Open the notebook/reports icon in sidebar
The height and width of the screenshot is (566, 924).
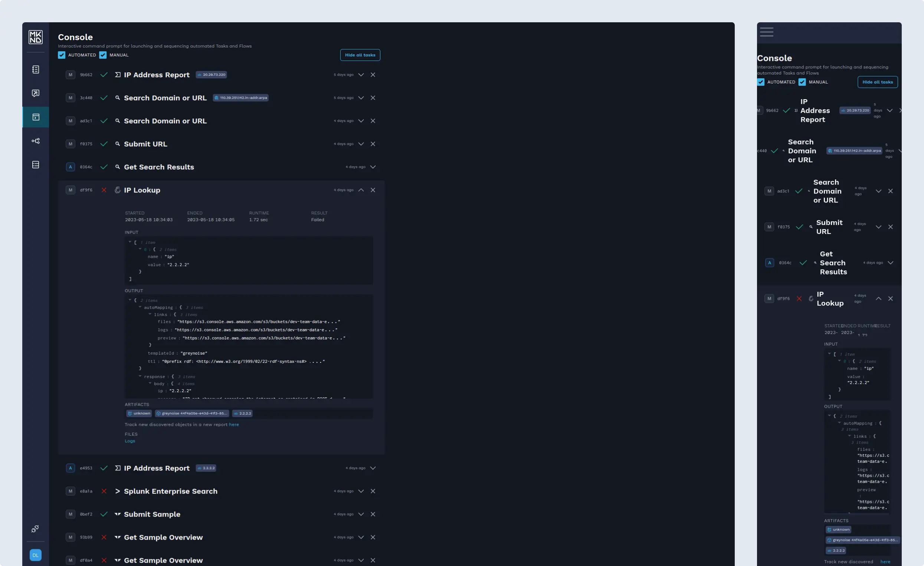coord(36,69)
